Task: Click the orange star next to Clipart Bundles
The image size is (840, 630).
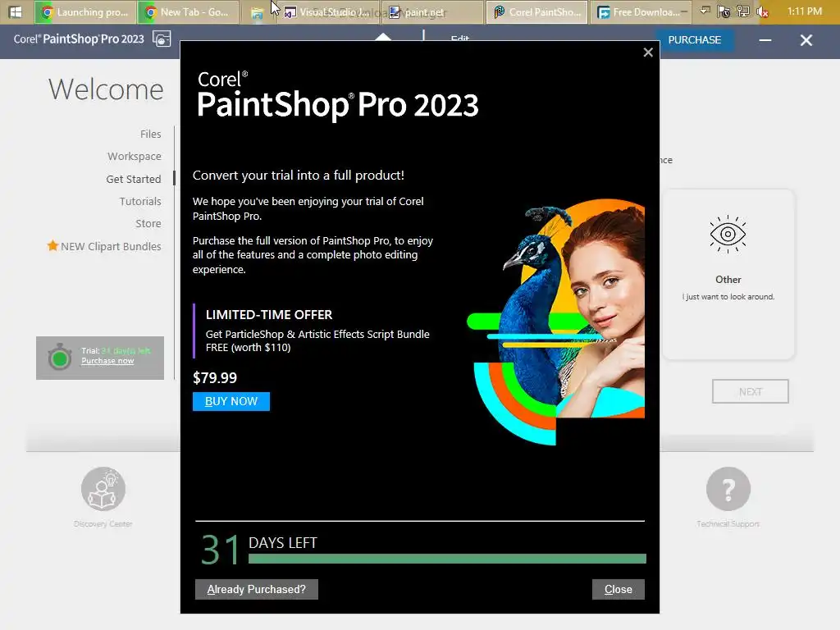Action: click(52, 246)
